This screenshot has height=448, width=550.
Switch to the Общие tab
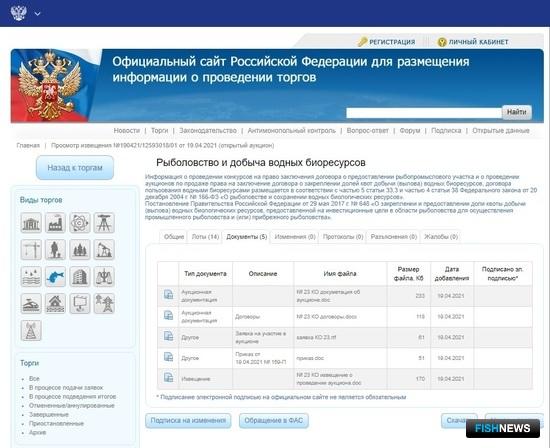pos(174,237)
